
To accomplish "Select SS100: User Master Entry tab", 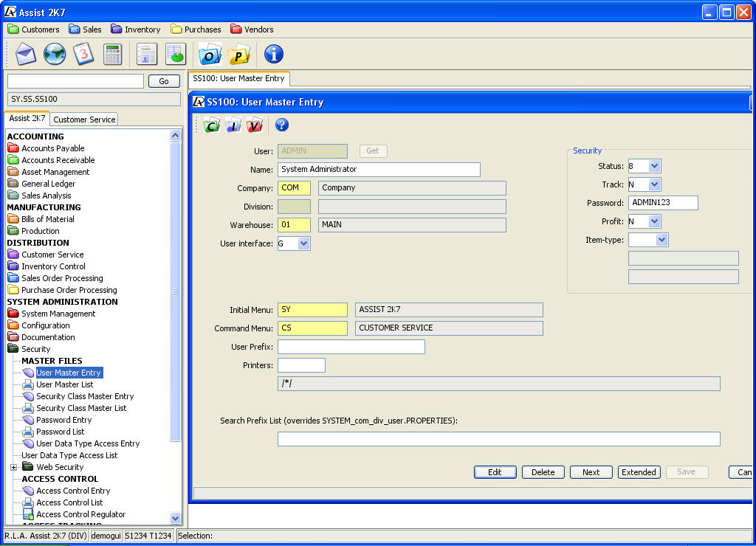I will [238, 78].
